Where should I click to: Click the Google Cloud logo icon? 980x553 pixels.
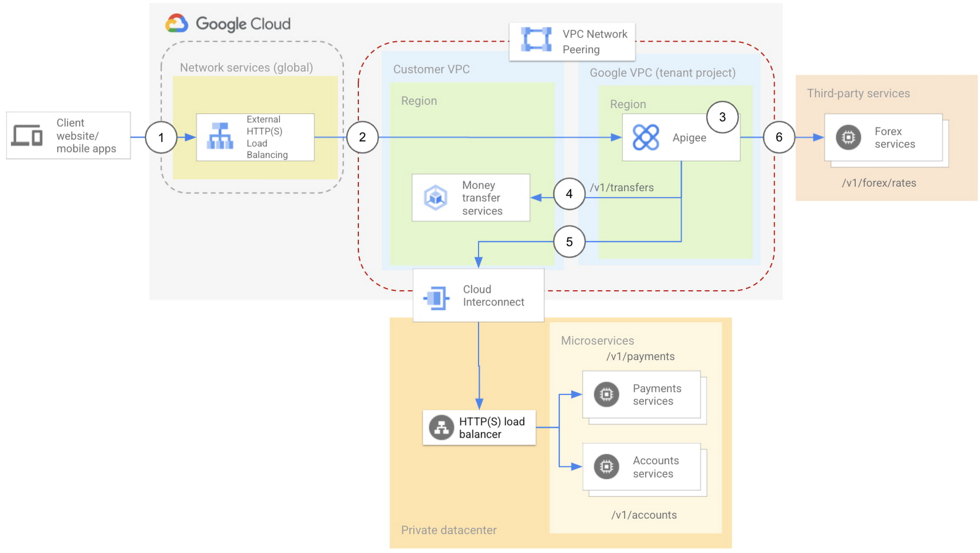tap(177, 23)
